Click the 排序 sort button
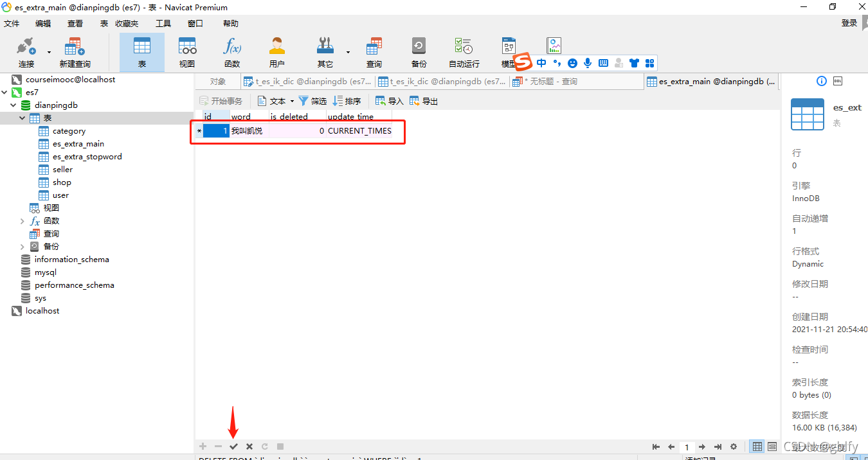The image size is (868, 460). (347, 101)
